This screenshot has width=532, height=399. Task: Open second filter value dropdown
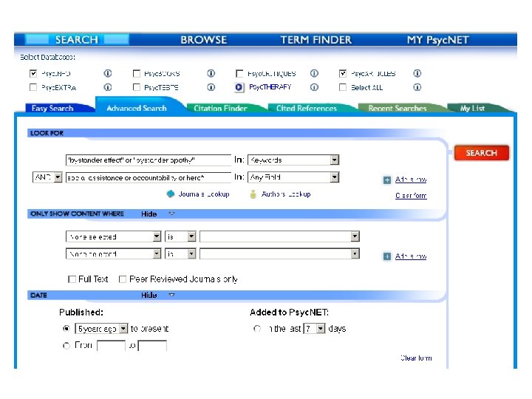279,253
